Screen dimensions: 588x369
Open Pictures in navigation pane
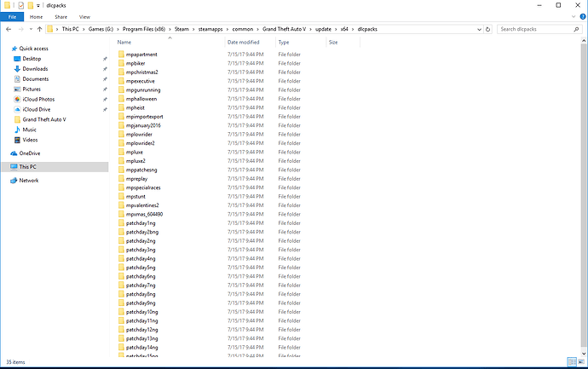(32, 89)
